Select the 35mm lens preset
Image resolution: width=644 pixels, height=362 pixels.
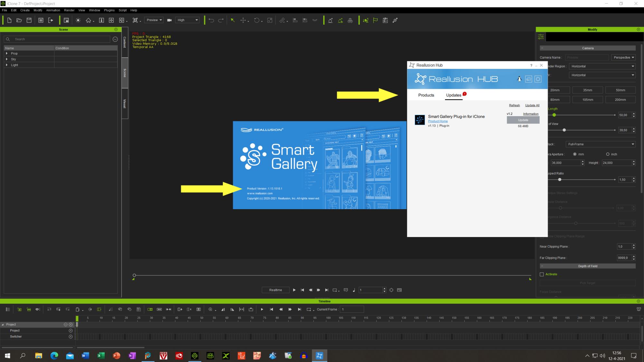click(587, 90)
